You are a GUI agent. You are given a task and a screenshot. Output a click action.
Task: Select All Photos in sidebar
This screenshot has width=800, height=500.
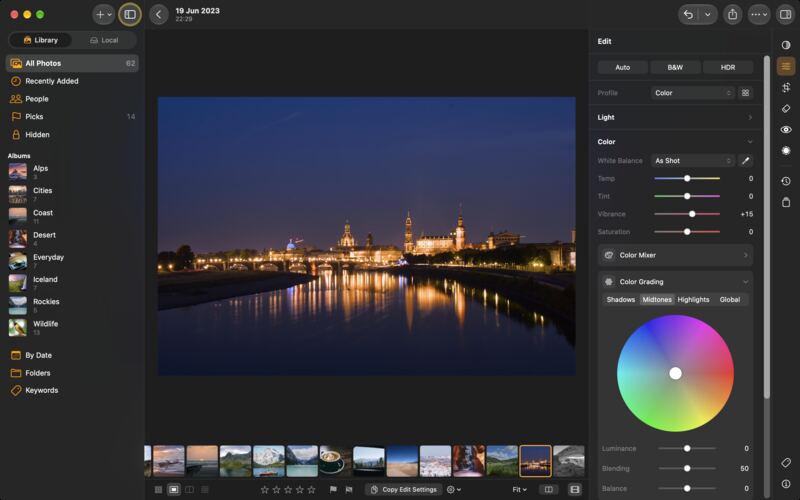click(72, 63)
